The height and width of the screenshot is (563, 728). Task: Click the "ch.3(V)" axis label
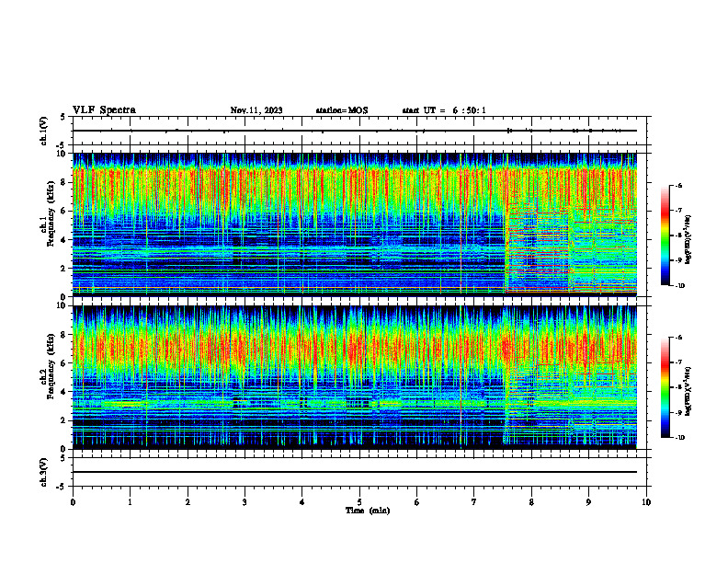click(x=43, y=472)
